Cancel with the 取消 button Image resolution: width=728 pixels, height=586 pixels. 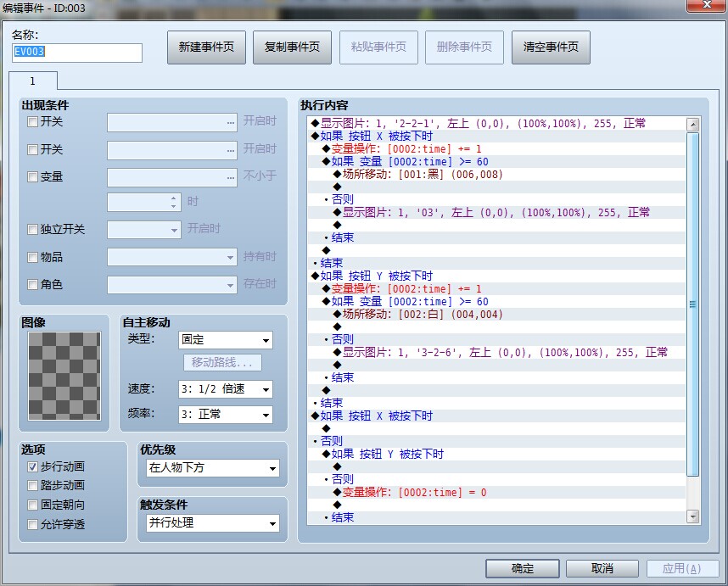[602, 568]
